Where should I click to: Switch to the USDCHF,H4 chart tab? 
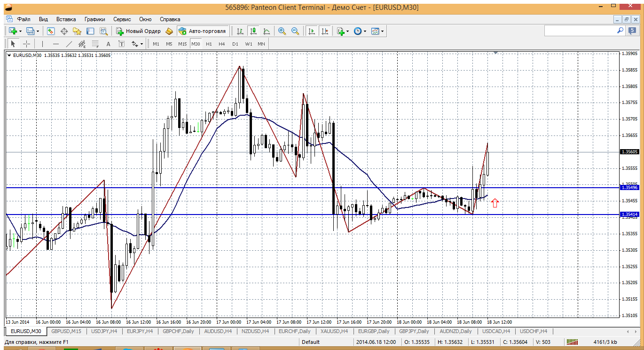[534, 331]
